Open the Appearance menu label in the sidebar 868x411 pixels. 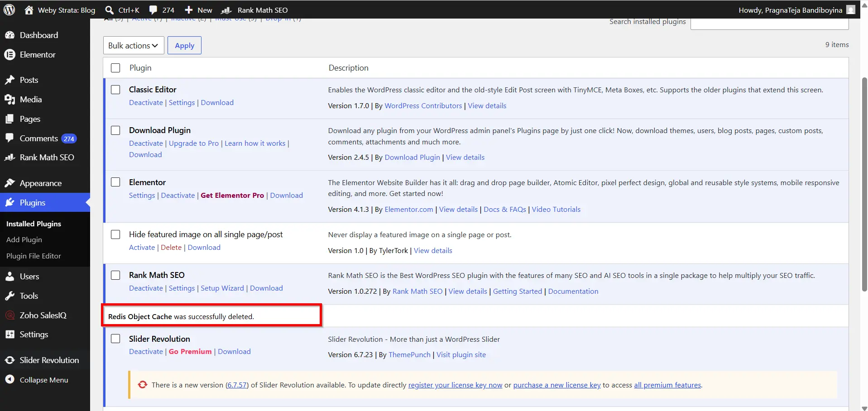coord(41,183)
